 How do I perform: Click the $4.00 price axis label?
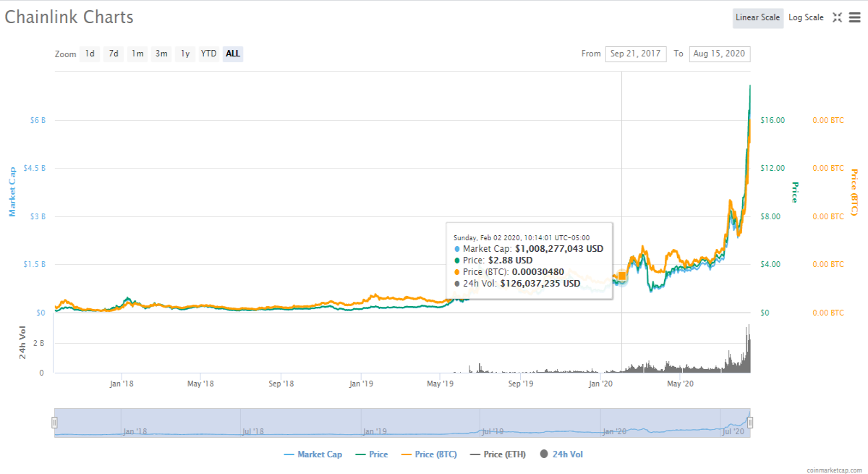(x=771, y=264)
